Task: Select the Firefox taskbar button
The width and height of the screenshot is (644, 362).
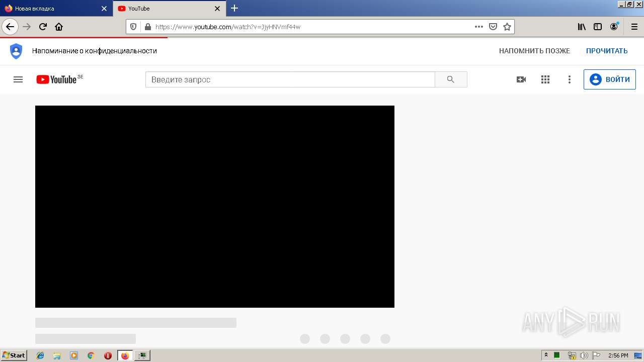Action: point(125,355)
